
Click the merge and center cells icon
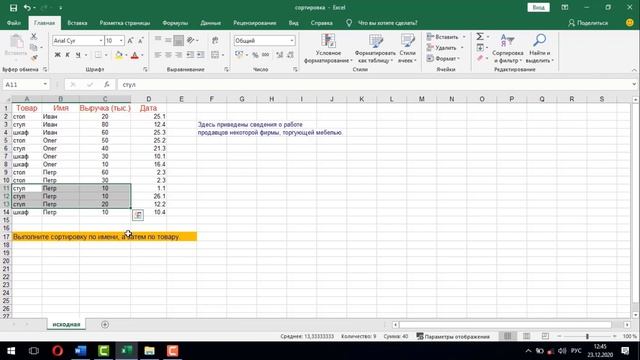coord(215,55)
